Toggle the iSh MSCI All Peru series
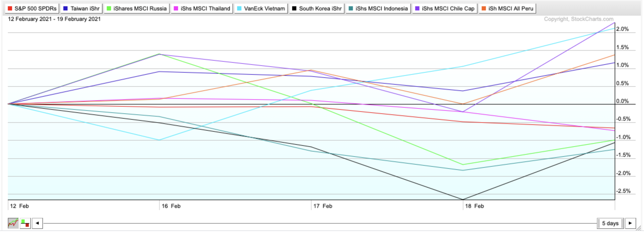 point(507,8)
